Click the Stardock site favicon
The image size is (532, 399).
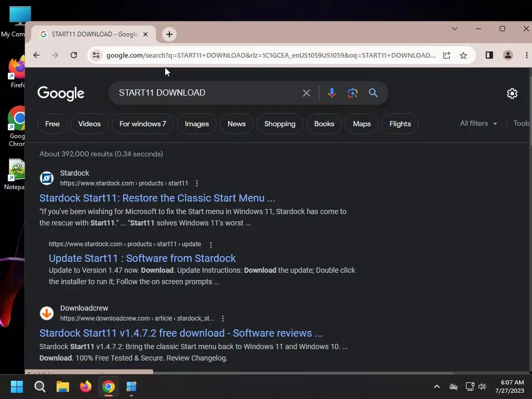(x=46, y=178)
